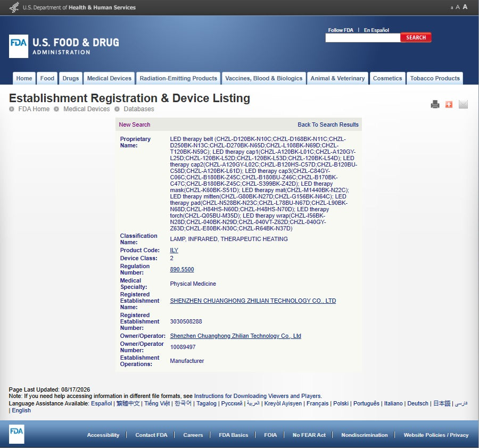
Task: Select Français language assistance
Action: click(x=317, y=403)
